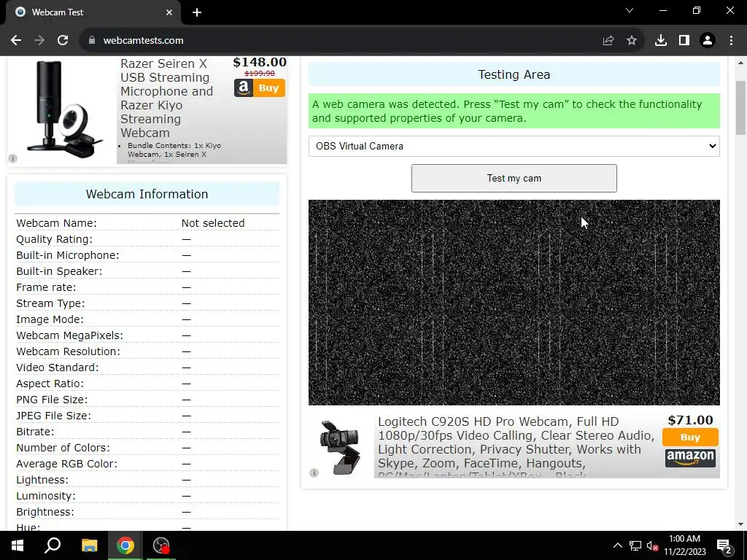Click the 'Frame rate:' row label
The width and height of the screenshot is (747, 560).
[x=46, y=287]
